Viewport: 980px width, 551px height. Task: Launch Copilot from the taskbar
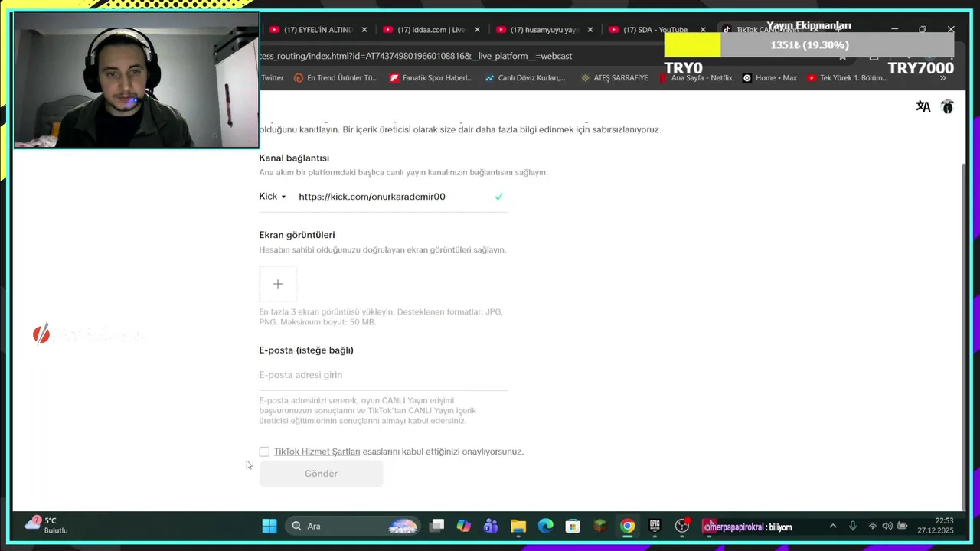click(x=464, y=526)
